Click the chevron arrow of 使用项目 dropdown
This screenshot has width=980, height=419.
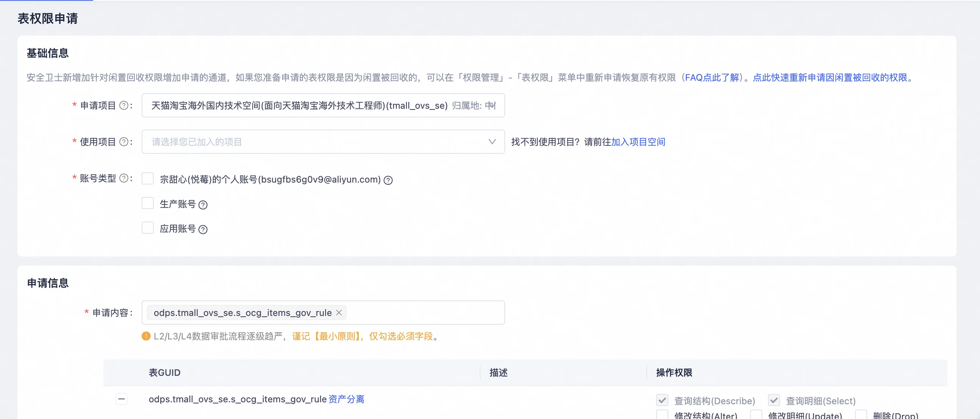pos(492,142)
